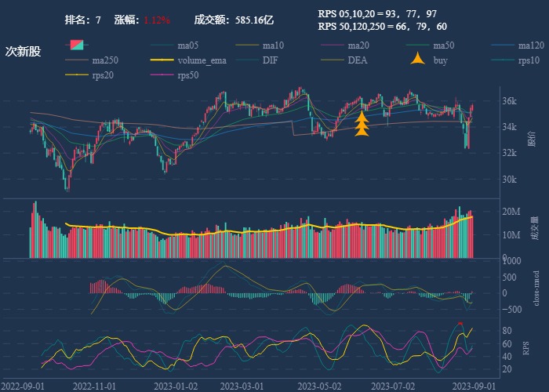Image resolution: width=549 pixels, height=392 pixels.
Task: Click the 次新股 chart title
Action: coord(23,52)
